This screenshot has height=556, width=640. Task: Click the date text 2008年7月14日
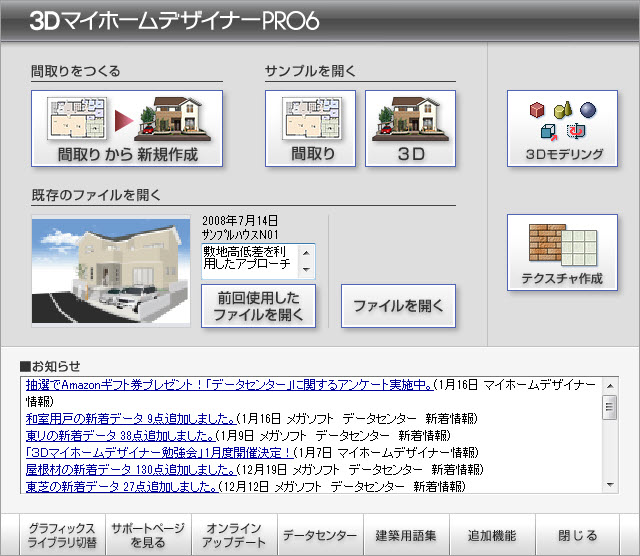coord(240,221)
